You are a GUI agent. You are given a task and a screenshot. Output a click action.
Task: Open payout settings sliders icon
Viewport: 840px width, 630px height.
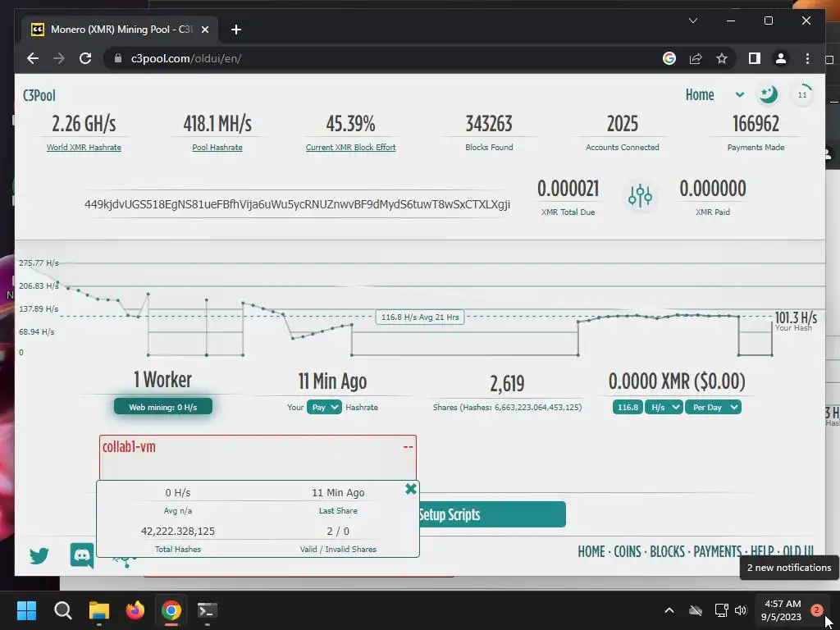point(640,195)
